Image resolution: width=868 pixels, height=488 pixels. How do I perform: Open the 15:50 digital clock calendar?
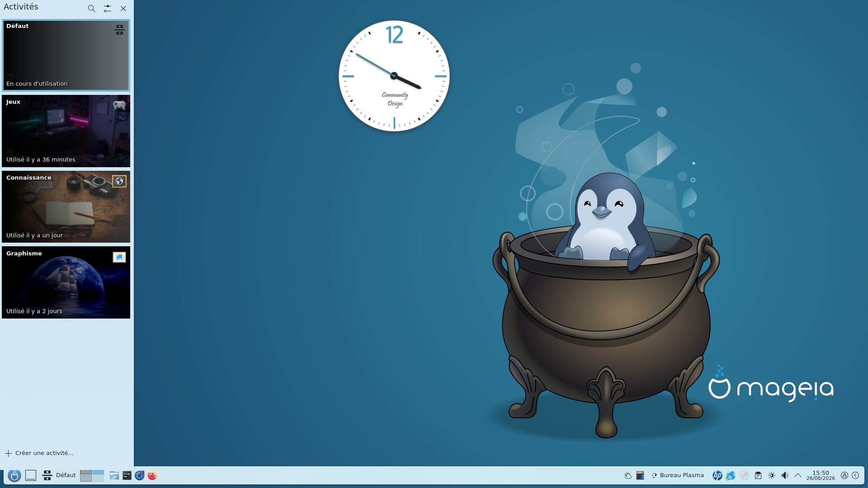(821, 475)
